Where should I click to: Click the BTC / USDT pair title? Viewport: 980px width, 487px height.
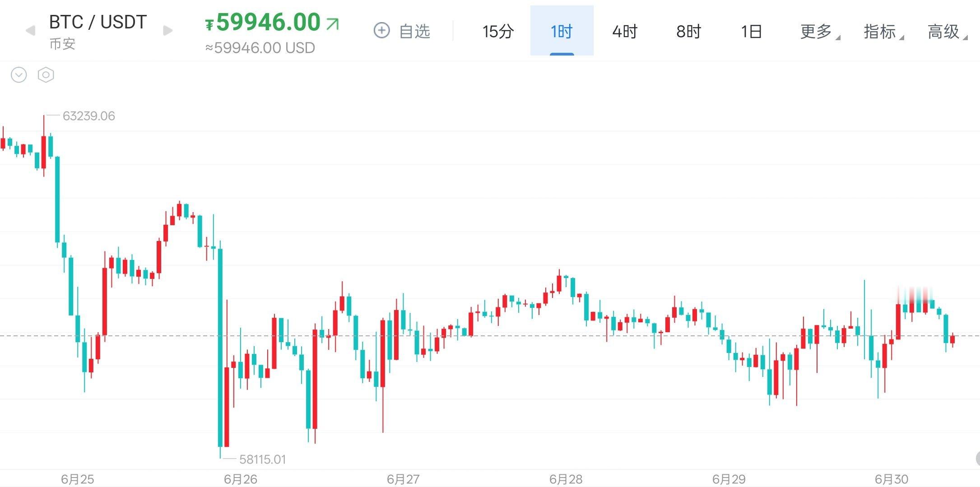(98, 22)
